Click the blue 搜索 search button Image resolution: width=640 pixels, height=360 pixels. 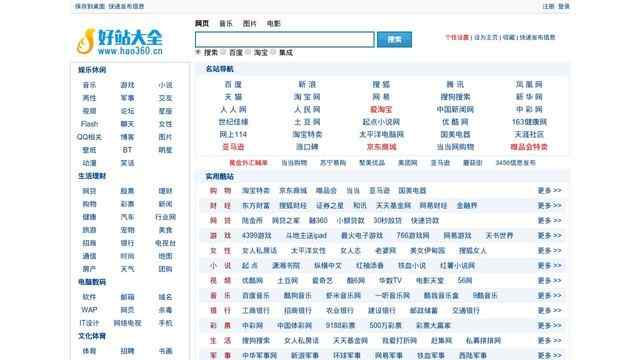click(x=394, y=40)
